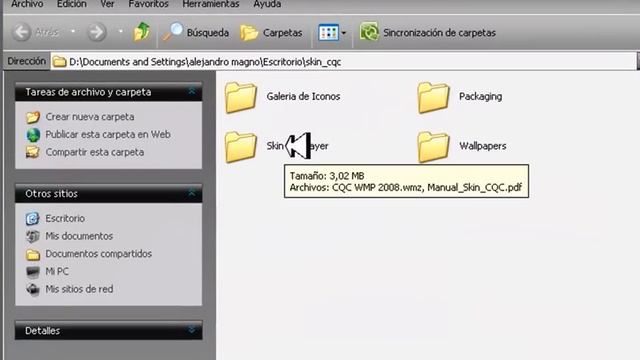This screenshot has width=640, height=360.
Task: Go forward with the forward arrow
Action: [x=97, y=32]
